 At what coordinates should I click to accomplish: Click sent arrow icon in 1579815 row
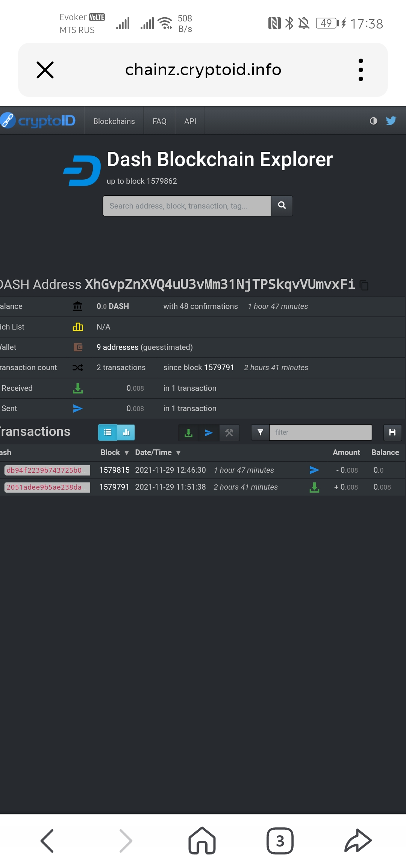314,470
